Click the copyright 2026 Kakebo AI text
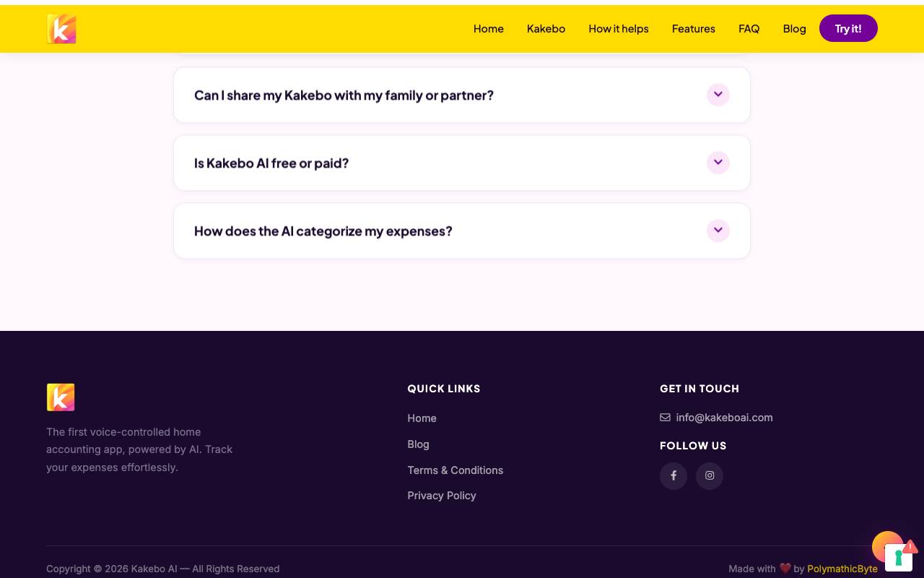This screenshot has height=578, width=924. [163, 569]
